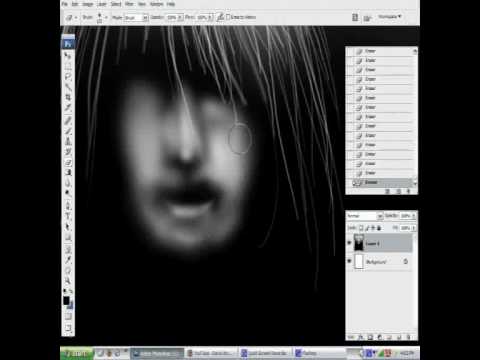480x360 pixels.
Task: Open the Edit menu
Action: tap(75, 4)
